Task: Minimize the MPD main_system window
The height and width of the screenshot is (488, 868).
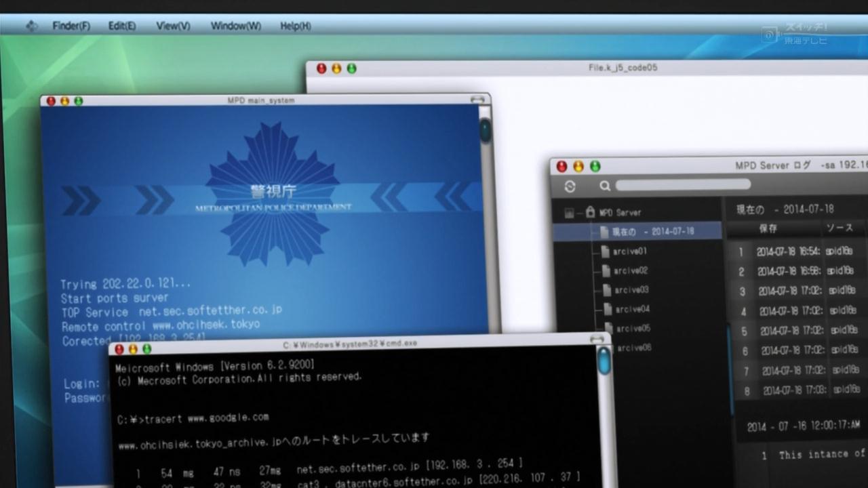Action: 64,101
